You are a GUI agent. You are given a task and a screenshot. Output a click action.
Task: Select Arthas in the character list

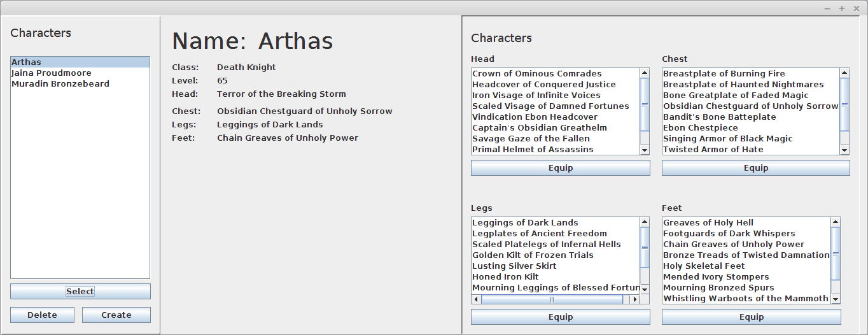coord(80,62)
